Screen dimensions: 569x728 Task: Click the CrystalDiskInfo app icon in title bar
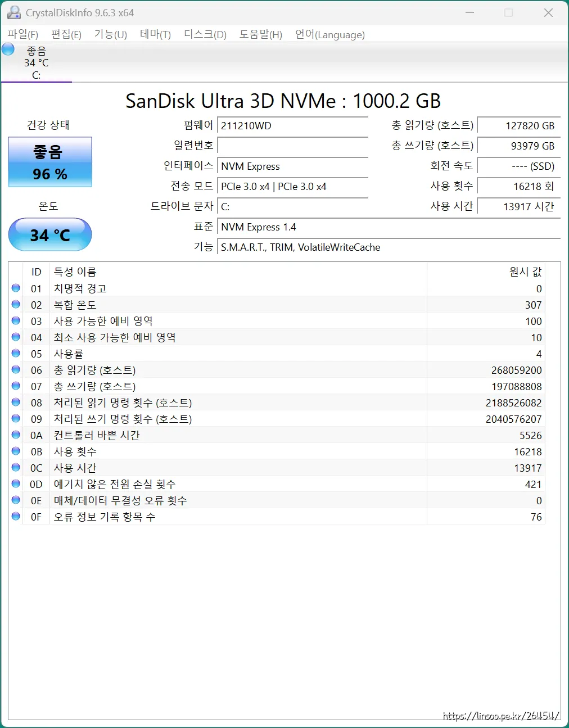pyautogui.click(x=13, y=12)
